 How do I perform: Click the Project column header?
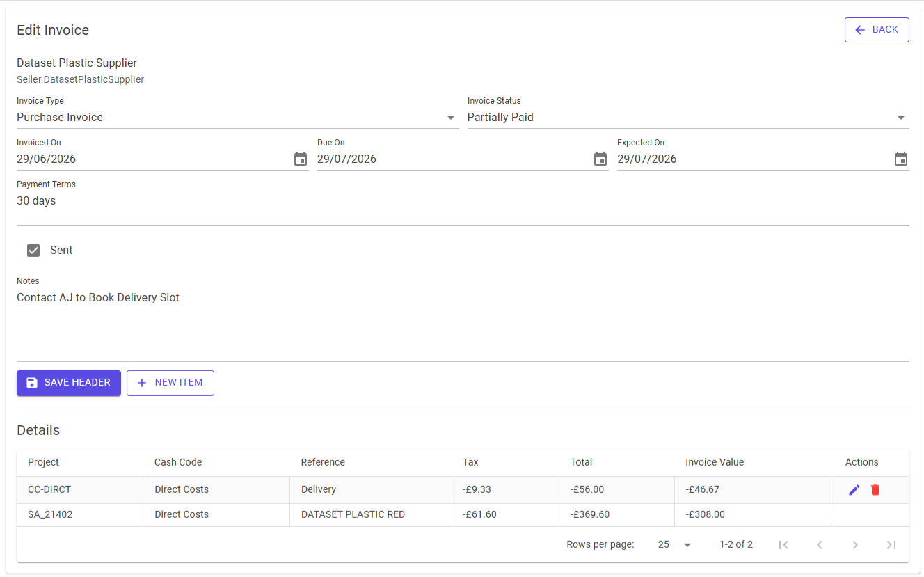43,462
